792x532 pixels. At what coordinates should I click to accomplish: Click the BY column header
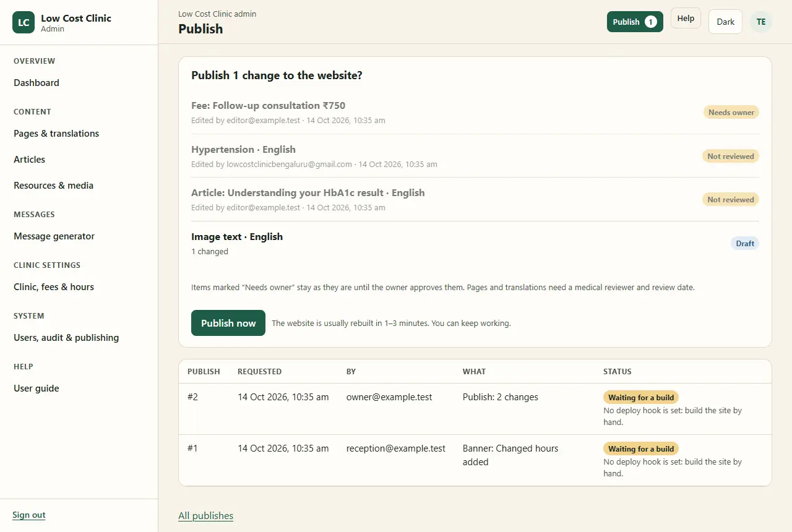pos(351,372)
